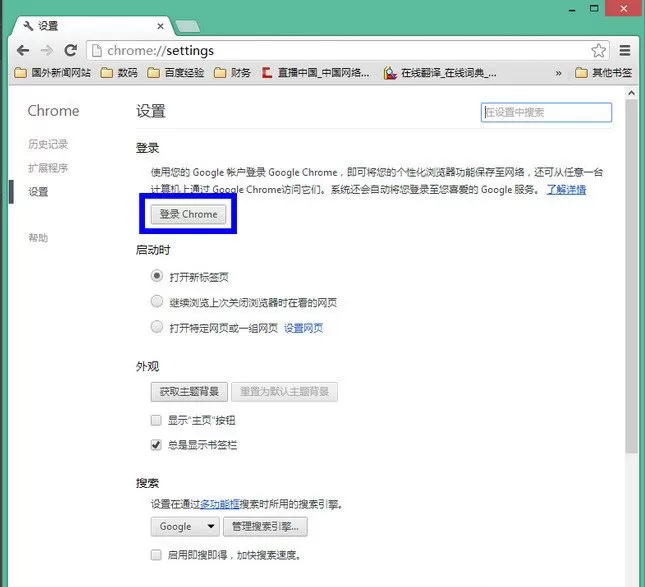645x587 pixels.
Task: Open the 直播中国 bookmark
Action: point(316,73)
